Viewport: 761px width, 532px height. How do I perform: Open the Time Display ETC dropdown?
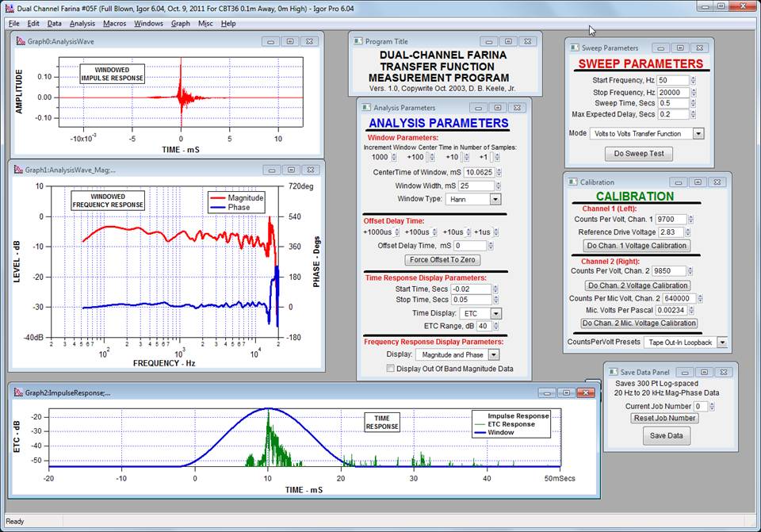pos(495,313)
